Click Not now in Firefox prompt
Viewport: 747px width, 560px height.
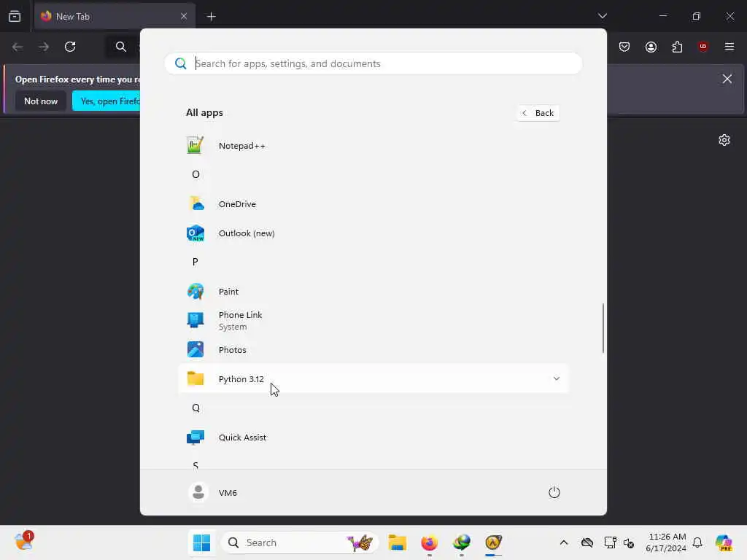41,101
